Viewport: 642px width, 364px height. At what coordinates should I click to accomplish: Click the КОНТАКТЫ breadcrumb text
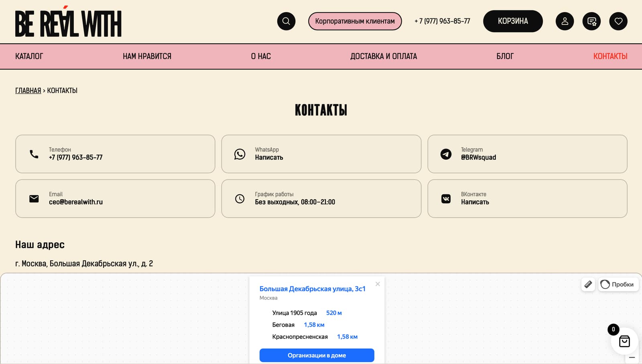point(62,91)
